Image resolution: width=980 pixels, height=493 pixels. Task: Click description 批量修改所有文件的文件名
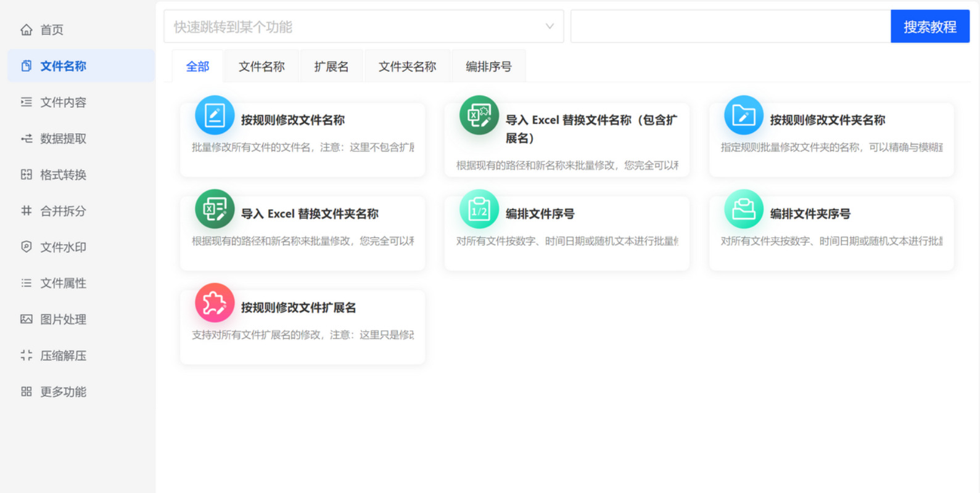point(303,147)
